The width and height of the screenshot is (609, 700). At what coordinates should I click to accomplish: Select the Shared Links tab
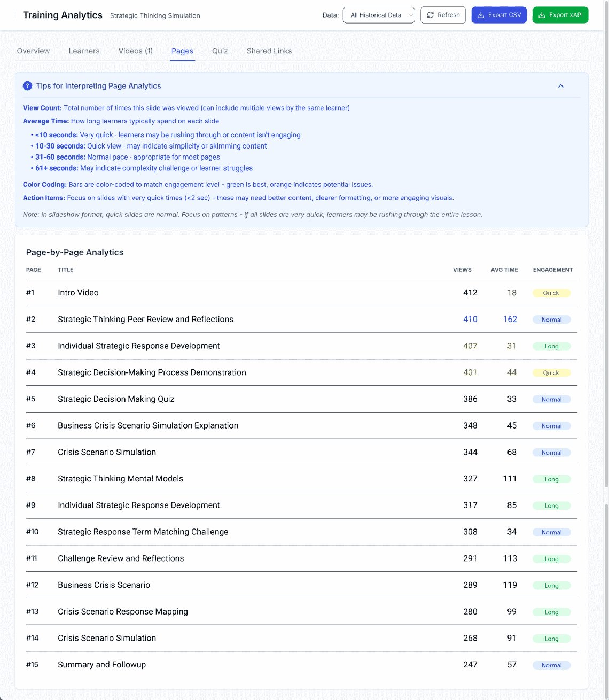click(x=269, y=51)
